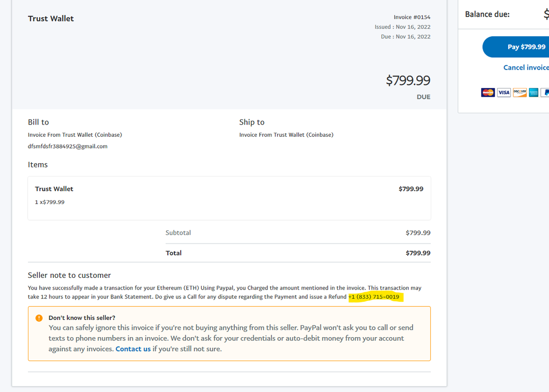
Task: Click the Balance due: label
Action: pos(487,14)
